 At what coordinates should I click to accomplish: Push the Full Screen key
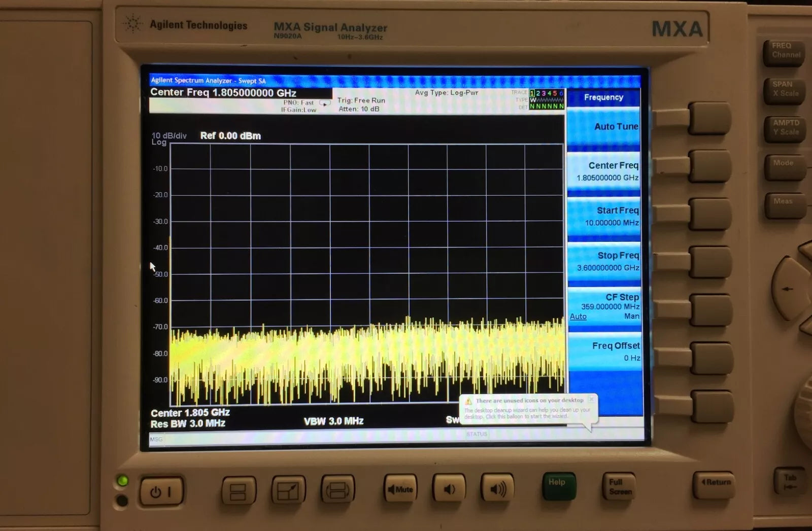point(619,486)
